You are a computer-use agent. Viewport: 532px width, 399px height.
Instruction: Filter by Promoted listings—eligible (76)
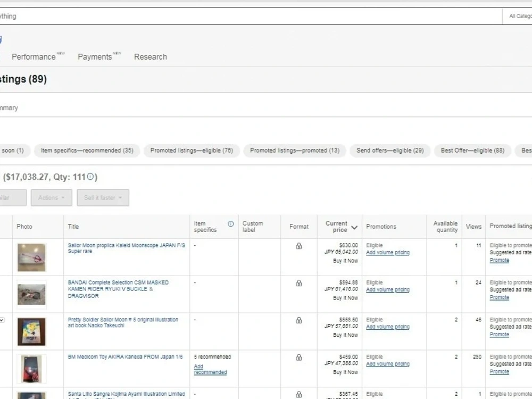point(192,151)
